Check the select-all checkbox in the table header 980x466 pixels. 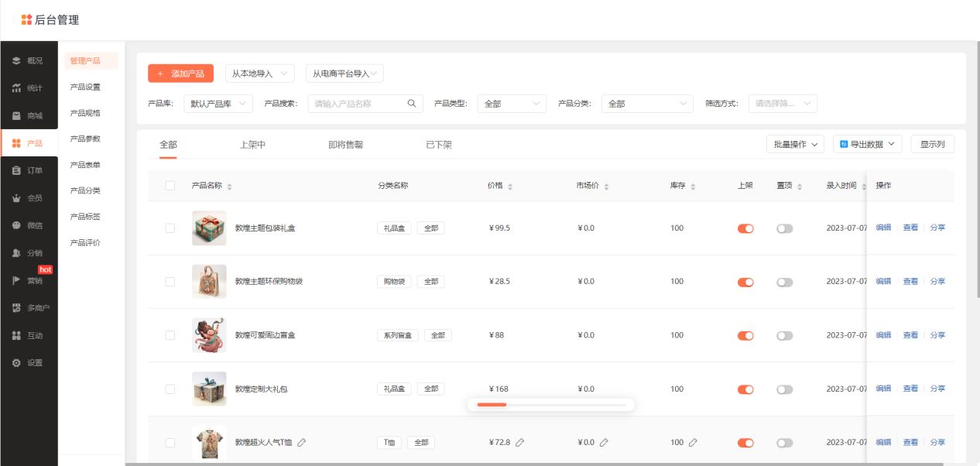pyautogui.click(x=170, y=186)
